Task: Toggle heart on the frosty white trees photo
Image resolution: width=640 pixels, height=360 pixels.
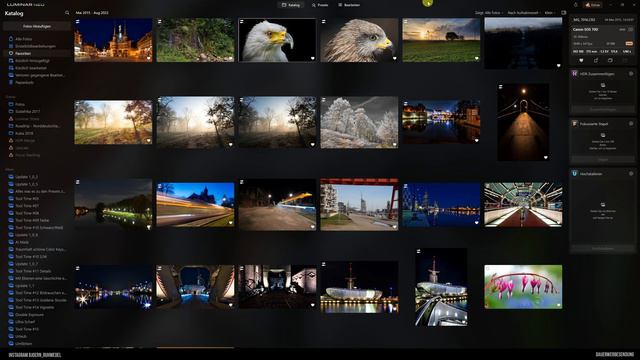Action: tap(395, 144)
